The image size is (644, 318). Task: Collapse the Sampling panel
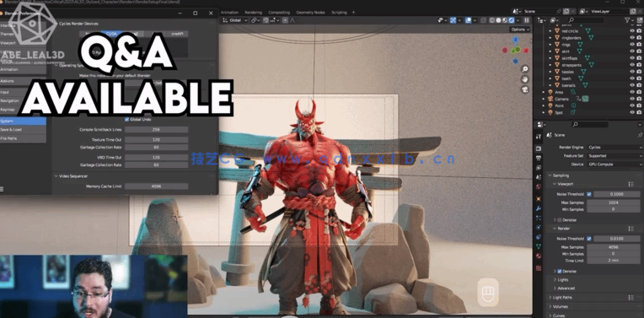coord(550,175)
